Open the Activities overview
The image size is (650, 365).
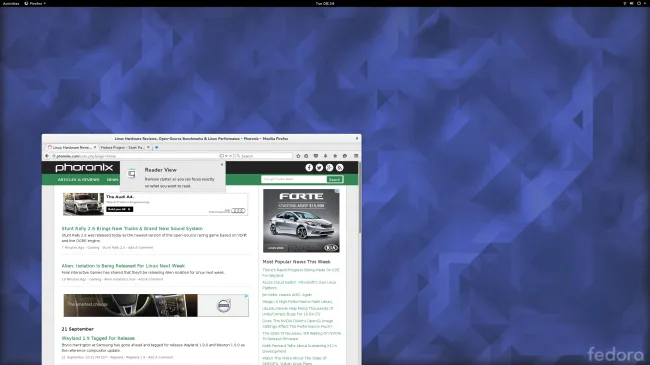coord(11,3)
